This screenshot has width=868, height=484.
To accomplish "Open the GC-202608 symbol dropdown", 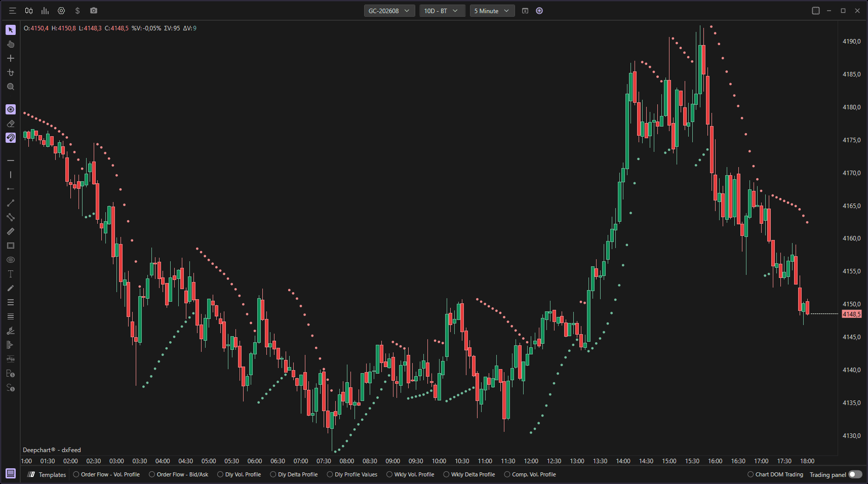I will click(389, 11).
